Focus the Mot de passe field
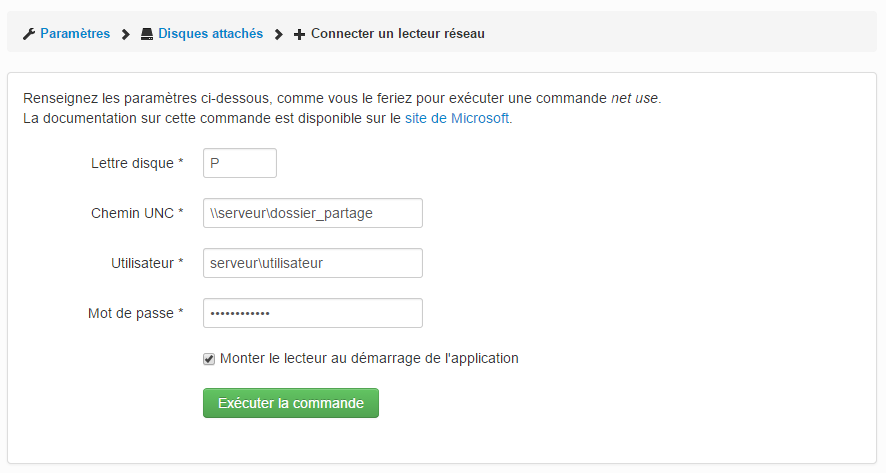Screen dimensions: 886x473 click(x=313, y=313)
